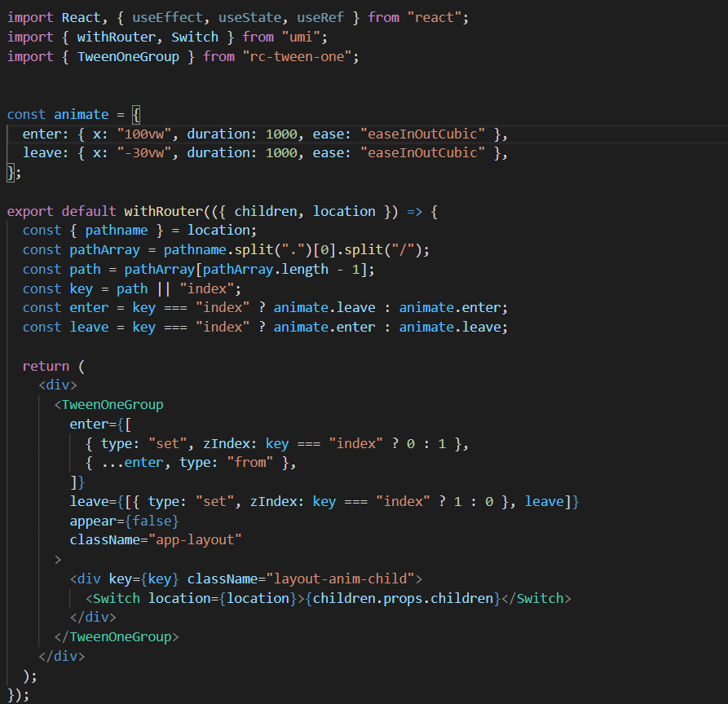This screenshot has height=704, width=728.
Task: Click the pathname destructuring line
Action: 116,230
